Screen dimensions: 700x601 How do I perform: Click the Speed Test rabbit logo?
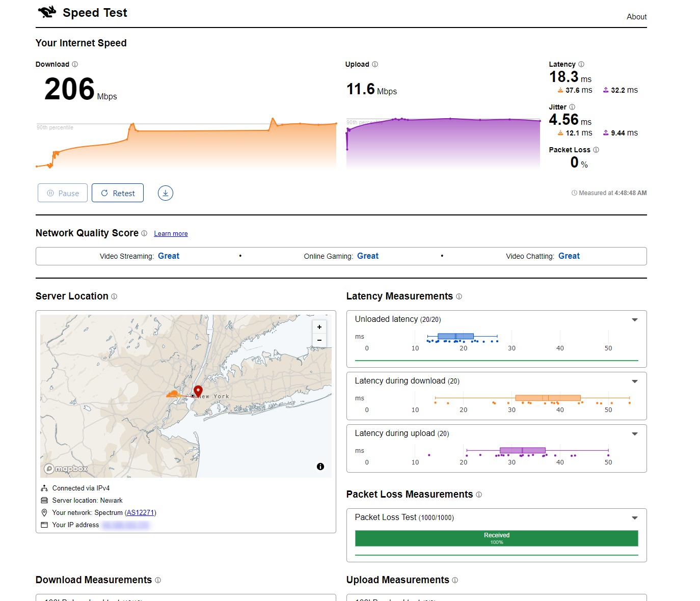coord(47,12)
